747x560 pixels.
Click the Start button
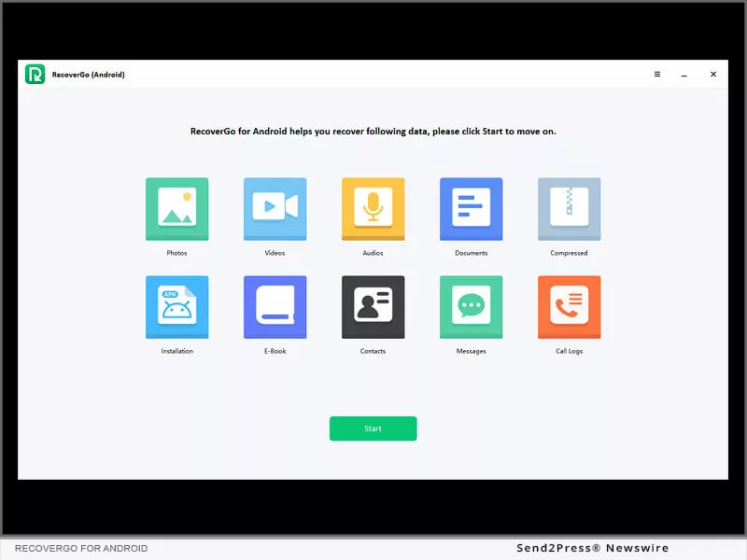[373, 428]
